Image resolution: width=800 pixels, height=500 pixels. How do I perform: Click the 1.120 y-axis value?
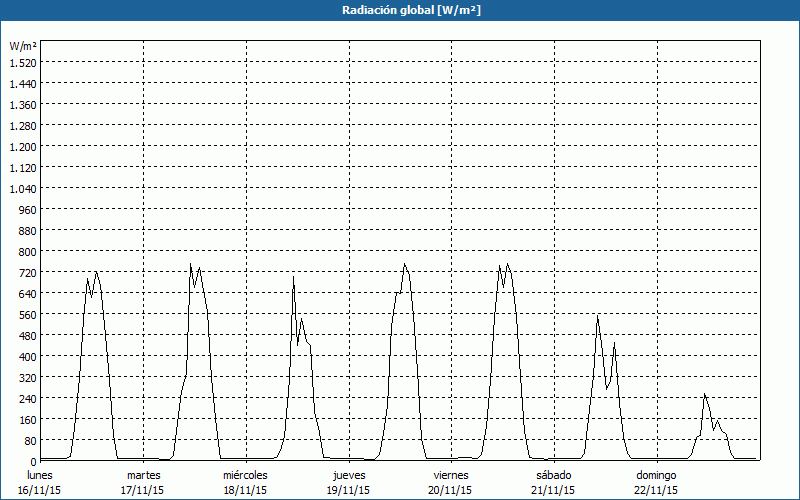(23, 168)
